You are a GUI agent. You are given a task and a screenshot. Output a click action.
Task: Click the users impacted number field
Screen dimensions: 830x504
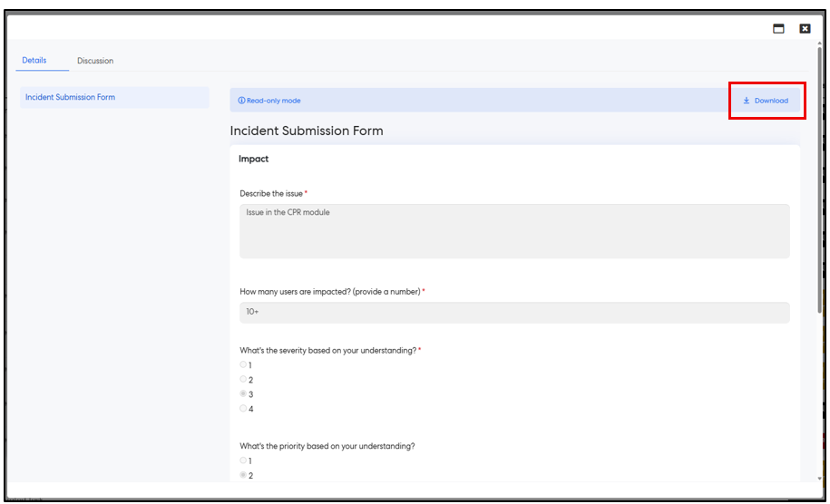(x=514, y=312)
